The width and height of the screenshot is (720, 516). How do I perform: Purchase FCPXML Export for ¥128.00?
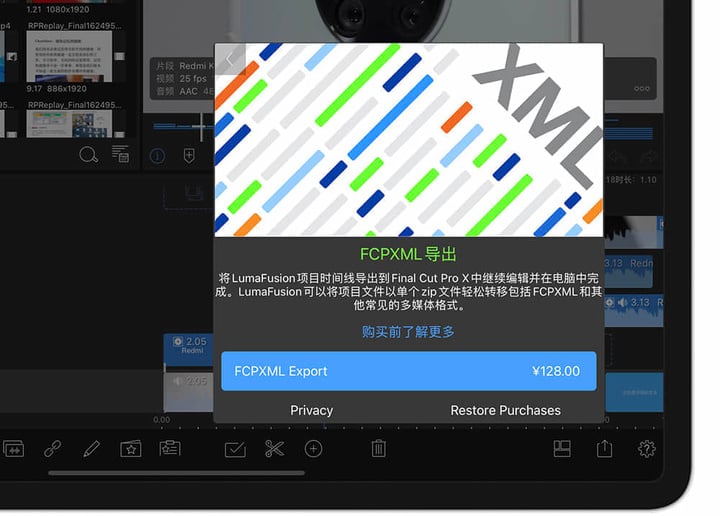[x=409, y=371]
